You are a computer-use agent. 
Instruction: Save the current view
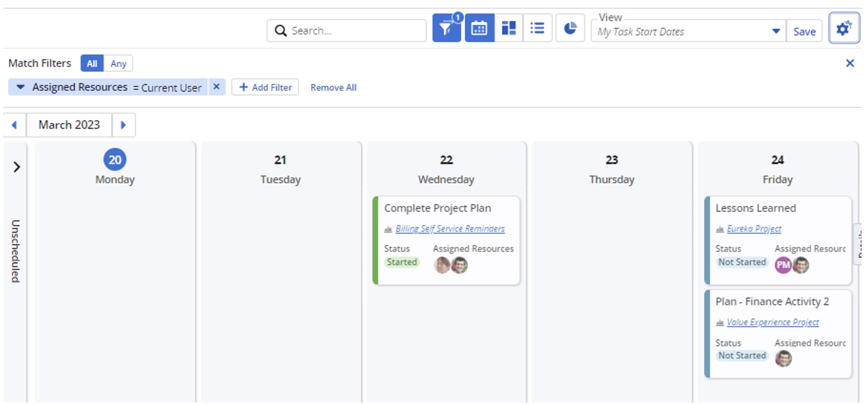point(804,31)
